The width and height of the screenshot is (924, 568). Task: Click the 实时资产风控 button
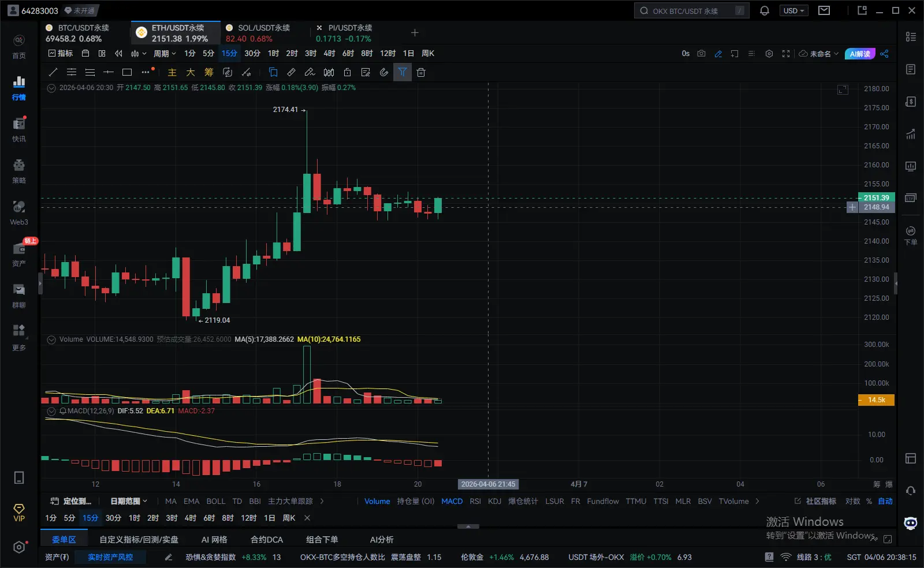tap(110, 557)
